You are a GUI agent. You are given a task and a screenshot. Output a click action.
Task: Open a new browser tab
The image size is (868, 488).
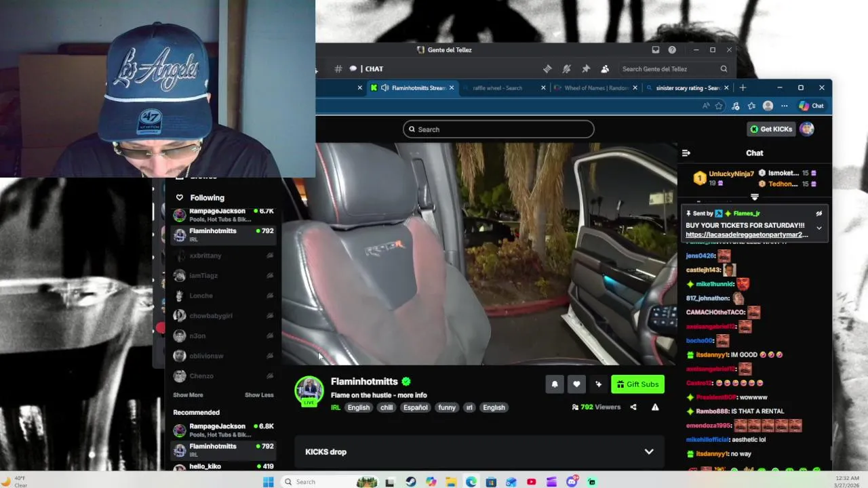click(743, 88)
